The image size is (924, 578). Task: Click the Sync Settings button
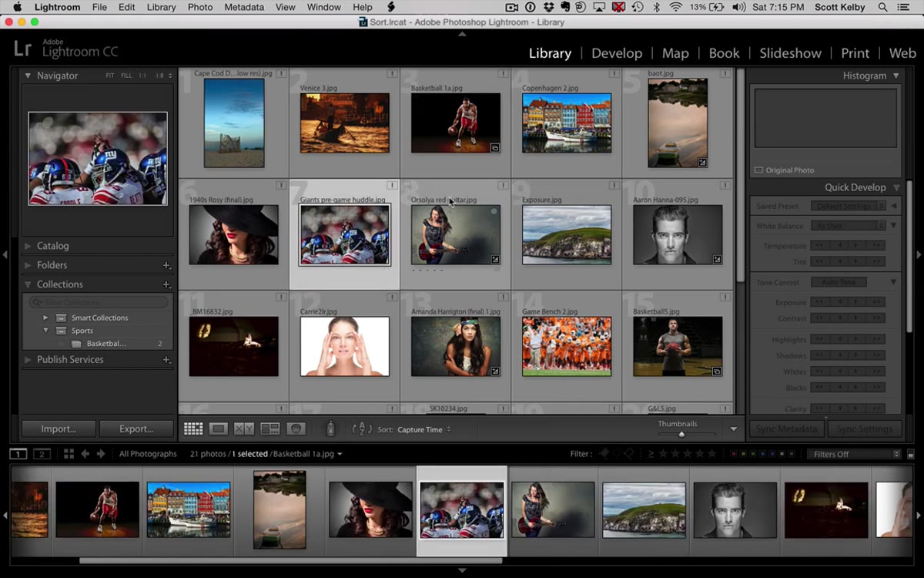tap(864, 428)
